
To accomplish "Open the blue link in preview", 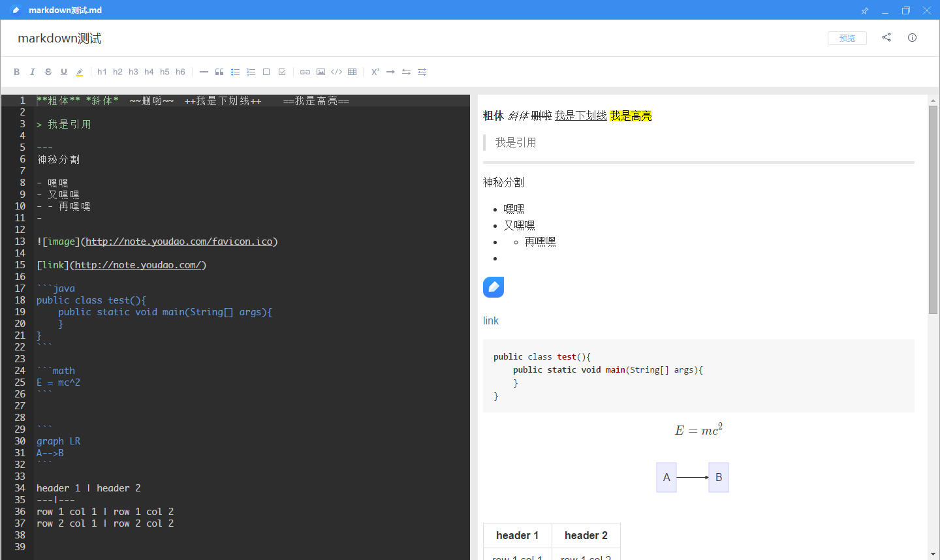I will click(491, 320).
